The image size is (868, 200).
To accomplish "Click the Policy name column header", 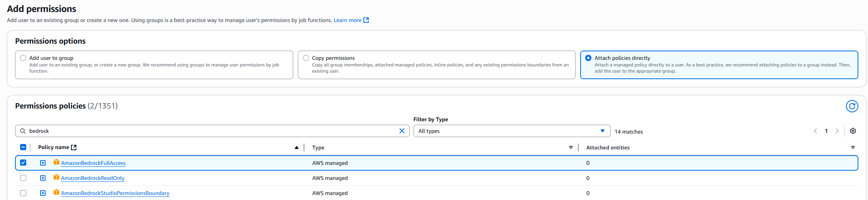I will pos(54,147).
